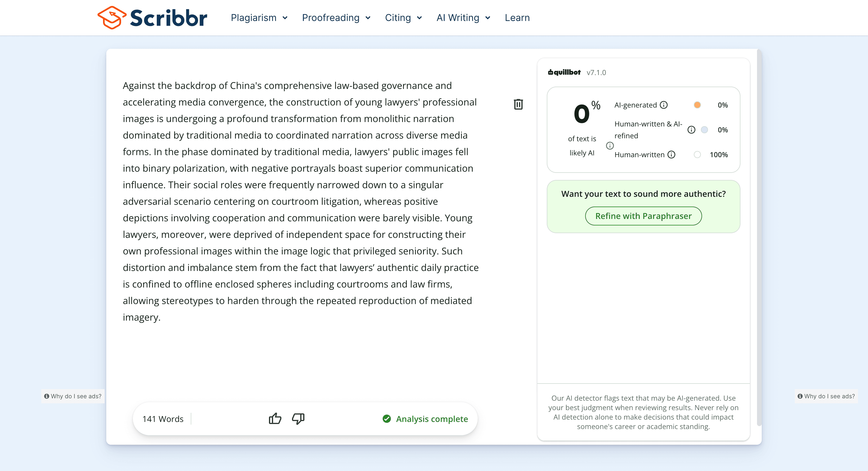Open info icon next to Human-written

[671, 155]
